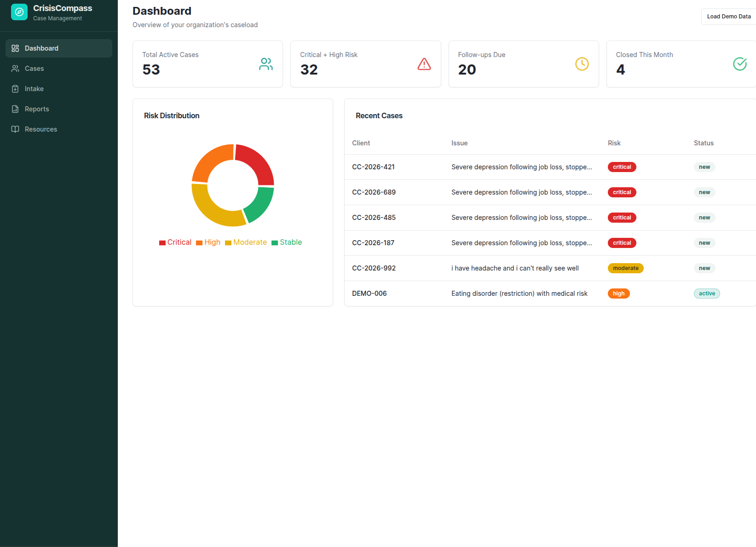This screenshot has height=547, width=756.
Task: Click the Dashboard grid icon in sidebar
Action: [15, 48]
